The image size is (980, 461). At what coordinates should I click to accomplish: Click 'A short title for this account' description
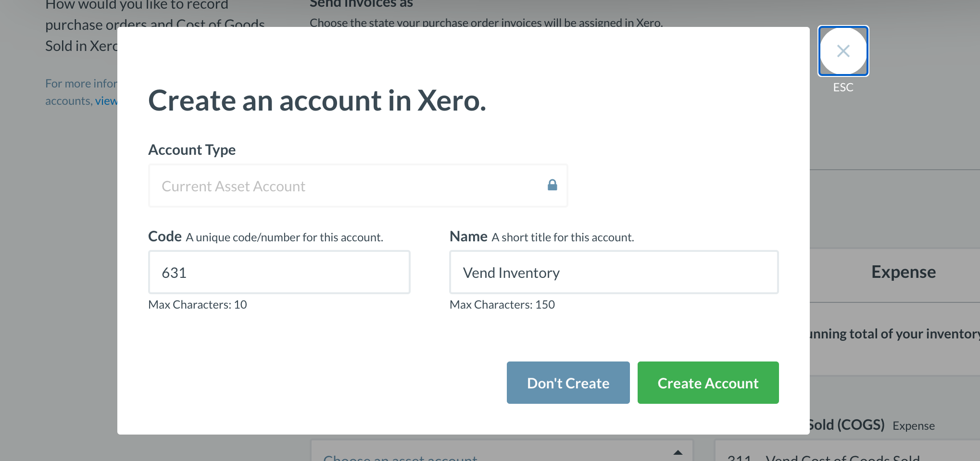563,237
